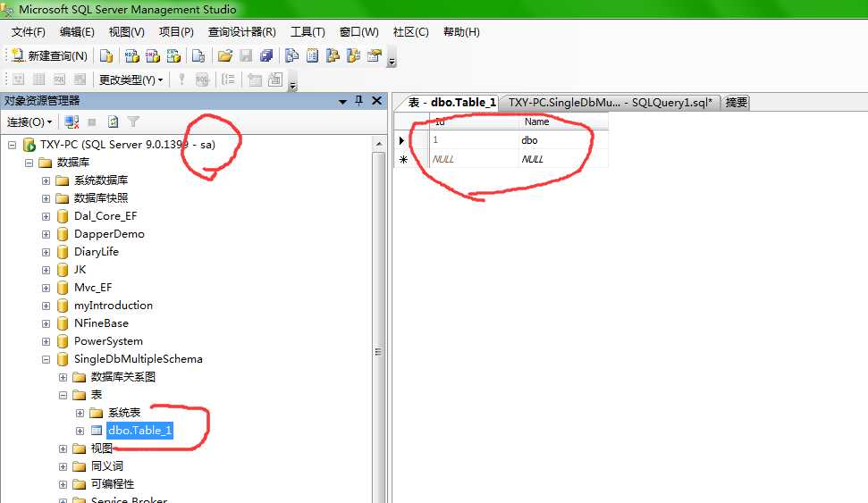Expand the System Databases (系统数据库) folder
Screen dimensions: 868x503
pyautogui.click(x=46, y=181)
